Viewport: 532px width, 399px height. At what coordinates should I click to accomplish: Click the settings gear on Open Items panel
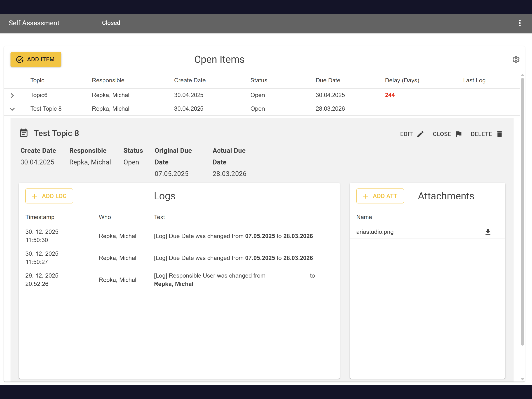pyautogui.click(x=516, y=59)
